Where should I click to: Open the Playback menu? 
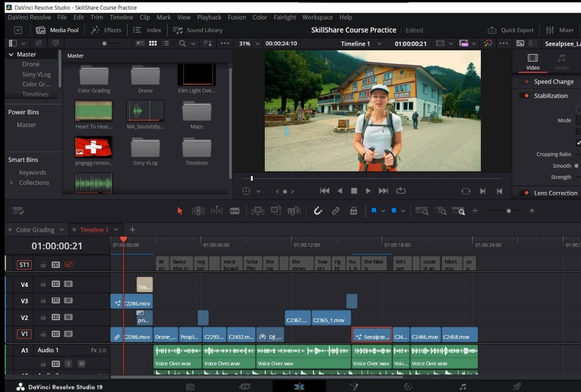pos(209,17)
